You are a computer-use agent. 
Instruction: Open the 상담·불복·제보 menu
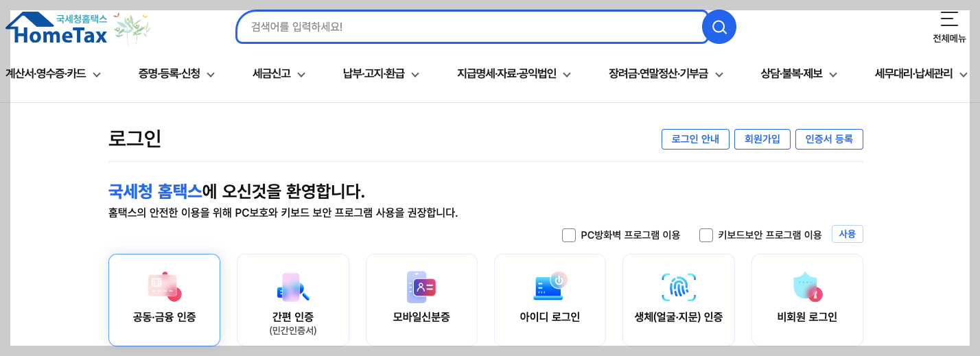coord(791,73)
